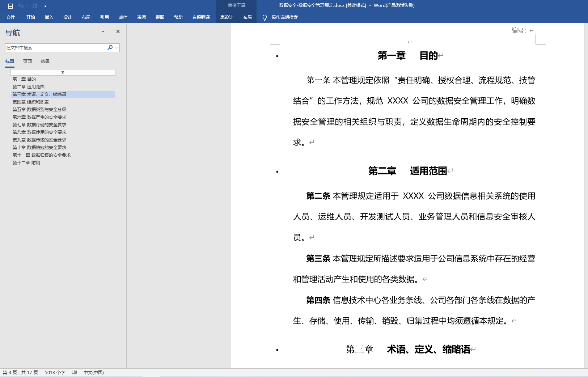Viewport: 588px width, 377px height.
Task: Open the 有道翻译 ribbon tab
Action: pos(201,17)
